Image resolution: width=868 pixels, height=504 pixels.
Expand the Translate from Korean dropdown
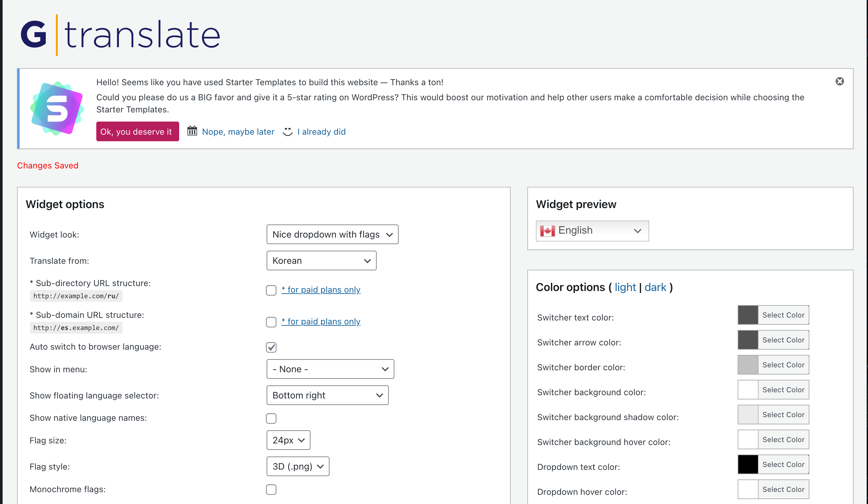tap(321, 261)
